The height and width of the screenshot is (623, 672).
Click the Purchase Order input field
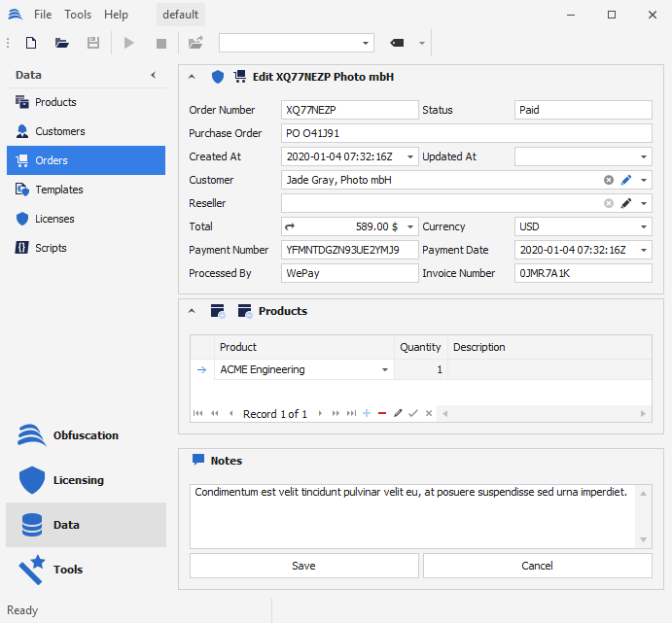(466, 133)
